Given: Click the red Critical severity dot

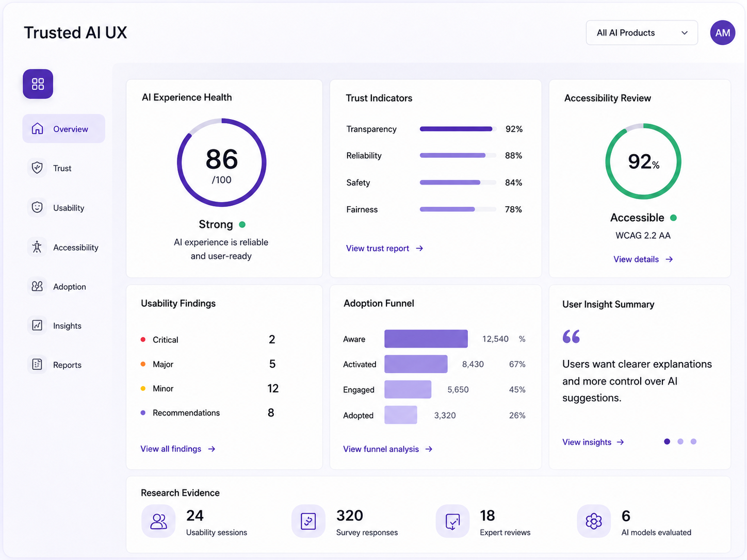Looking at the screenshot, I should coord(143,339).
